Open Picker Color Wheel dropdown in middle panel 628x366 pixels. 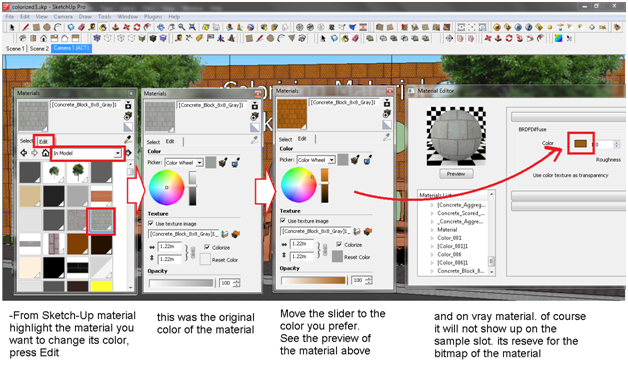click(x=199, y=163)
